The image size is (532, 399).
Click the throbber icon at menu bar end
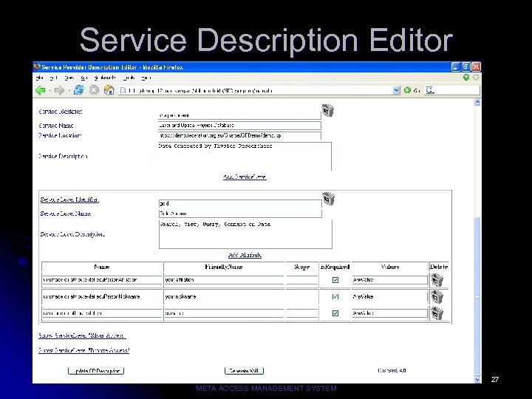coord(476,78)
